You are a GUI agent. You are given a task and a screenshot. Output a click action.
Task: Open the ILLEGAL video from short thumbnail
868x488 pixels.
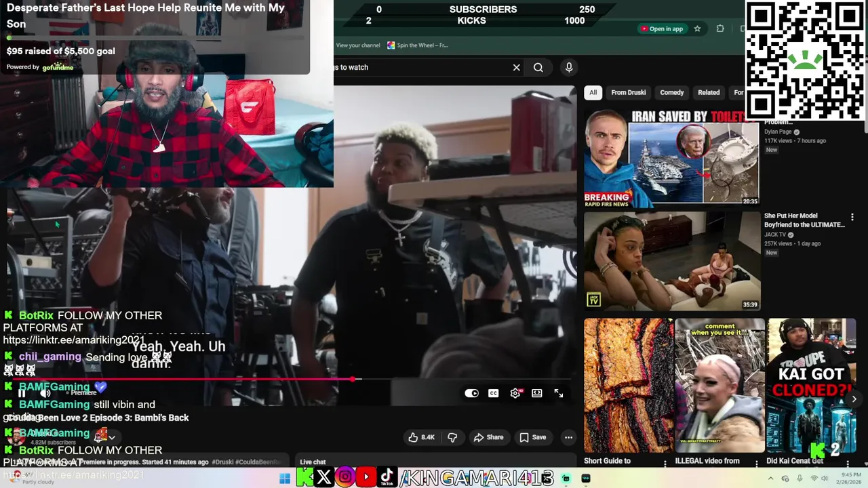[x=719, y=385]
